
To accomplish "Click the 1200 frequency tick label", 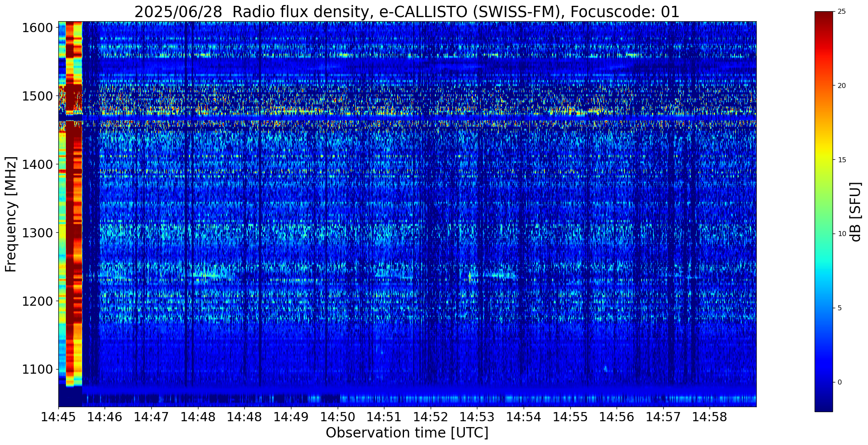I will (38, 301).
